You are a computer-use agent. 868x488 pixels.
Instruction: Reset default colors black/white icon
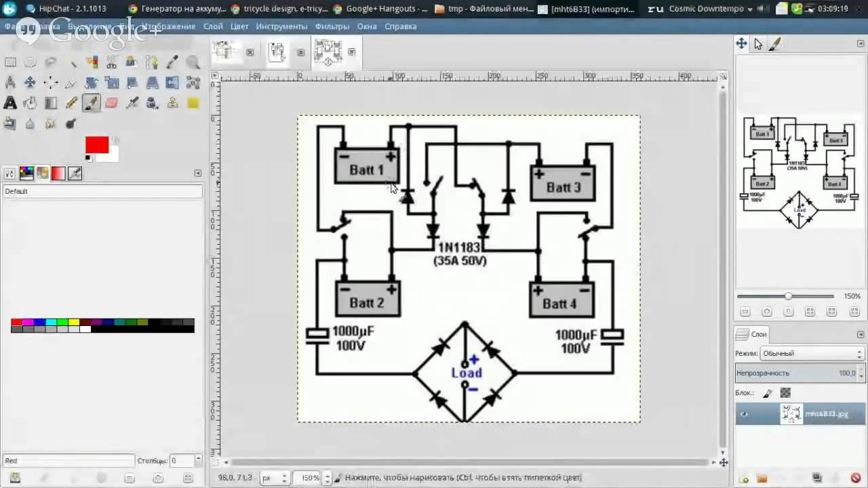point(88,159)
